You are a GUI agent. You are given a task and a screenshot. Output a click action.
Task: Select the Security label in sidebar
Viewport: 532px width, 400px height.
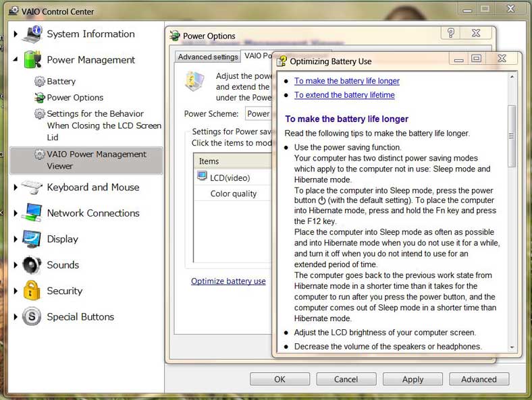(64, 291)
